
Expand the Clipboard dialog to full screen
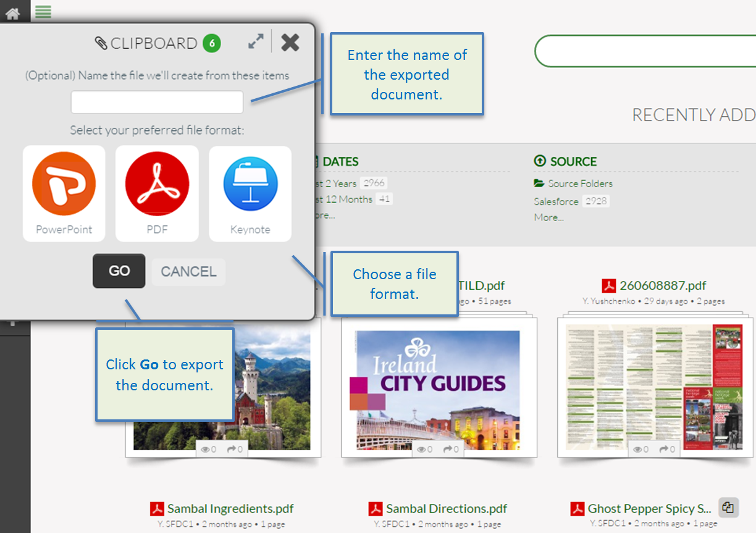[256, 41]
